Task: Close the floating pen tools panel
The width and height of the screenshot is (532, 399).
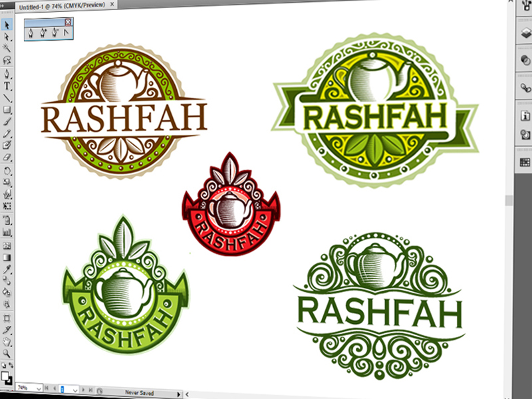Action: click(x=68, y=23)
